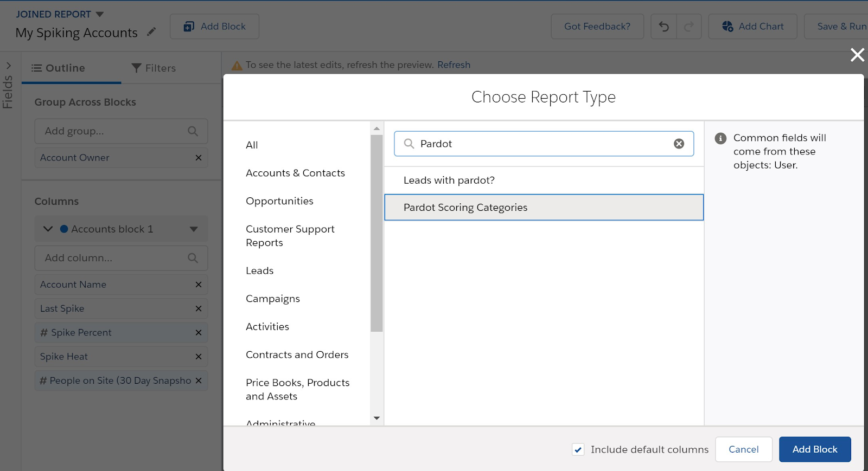Choose Pardot Scoring Categories report type
This screenshot has width=868, height=471.
544,208
